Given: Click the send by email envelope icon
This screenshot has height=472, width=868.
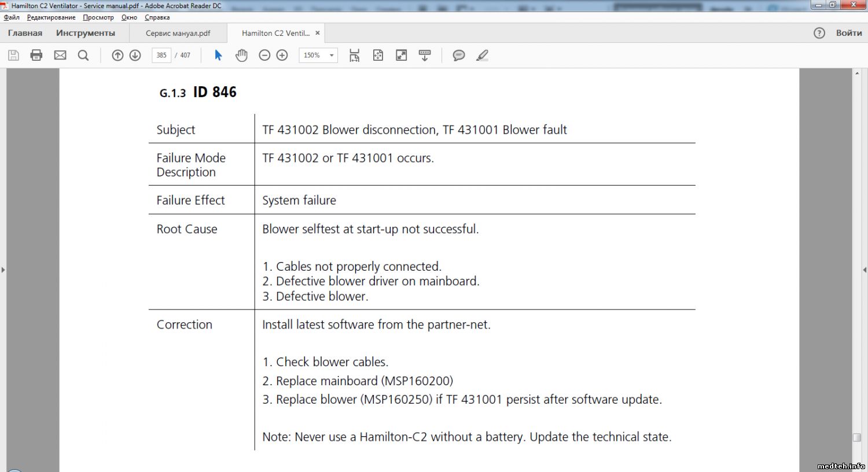Looking at the screenshot, I should click(x=60, y=56).
